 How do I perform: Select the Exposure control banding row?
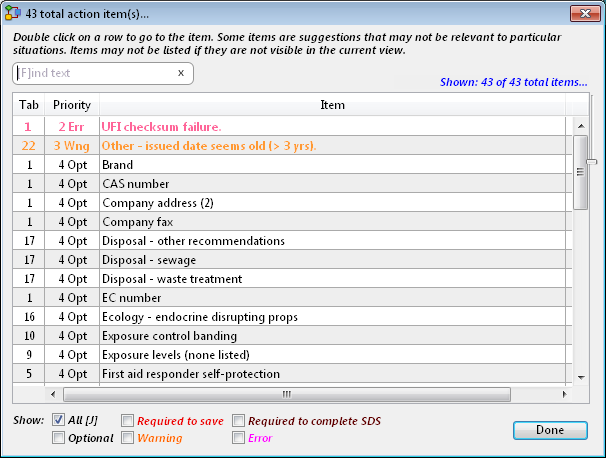point(292,335)
